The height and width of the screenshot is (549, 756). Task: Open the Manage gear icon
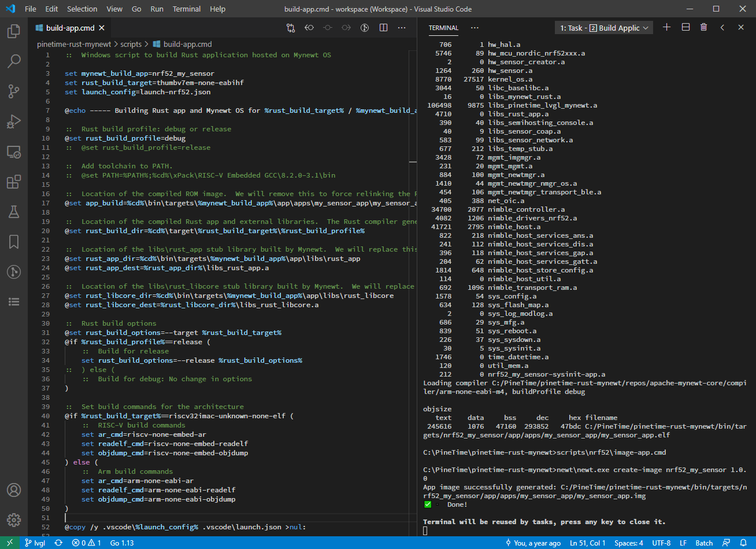14,519
